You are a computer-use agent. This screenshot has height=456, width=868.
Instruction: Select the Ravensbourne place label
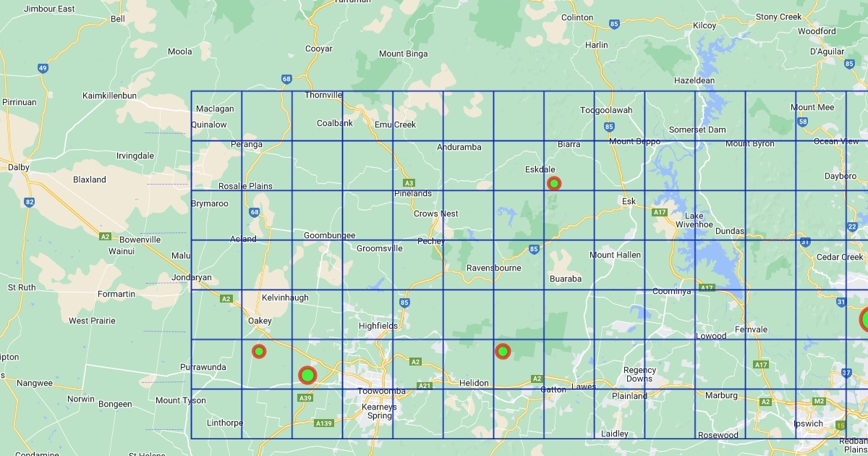[x=493, y=268]
